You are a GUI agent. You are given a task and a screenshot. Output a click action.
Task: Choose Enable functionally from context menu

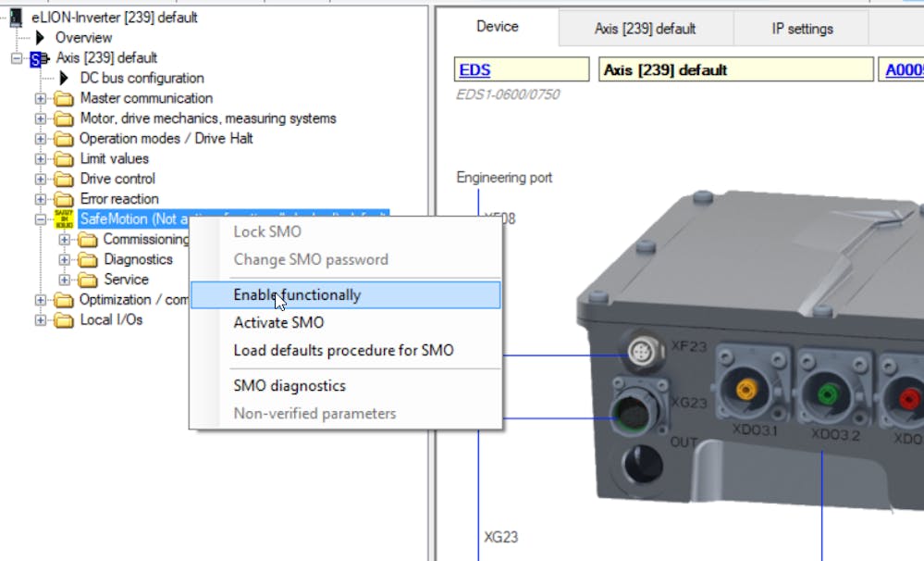[297, 295]
